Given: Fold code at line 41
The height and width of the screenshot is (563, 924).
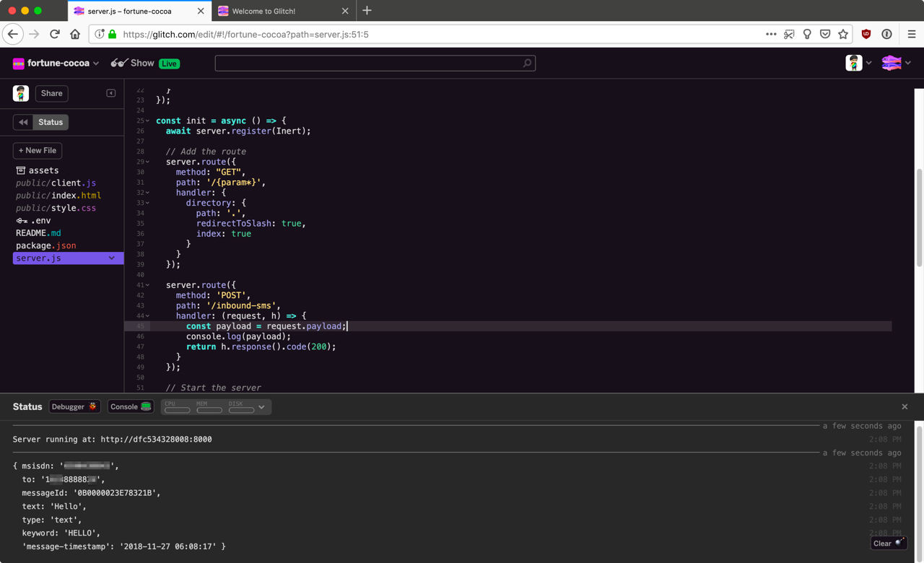Looking at the screenshot, I should pos(148,285).
